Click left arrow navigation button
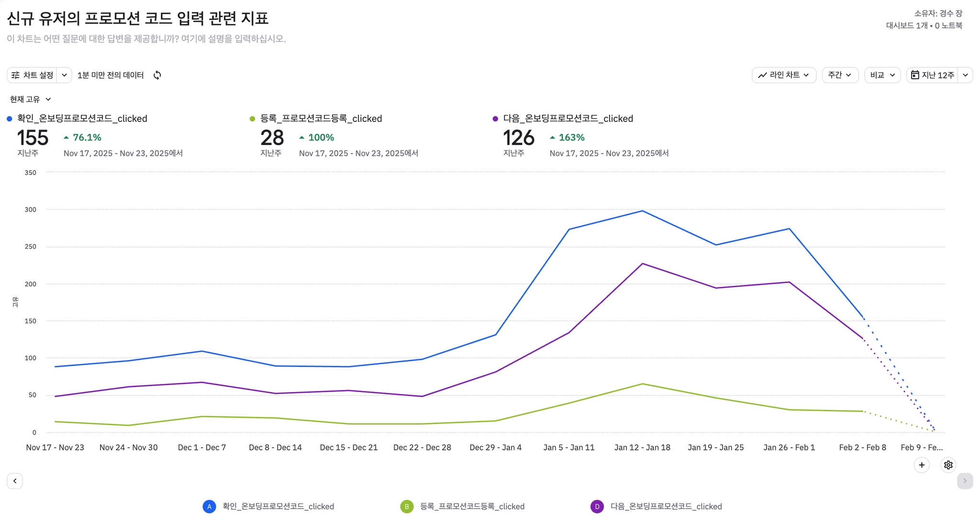980x523 pixels. [x=15, y=481]
